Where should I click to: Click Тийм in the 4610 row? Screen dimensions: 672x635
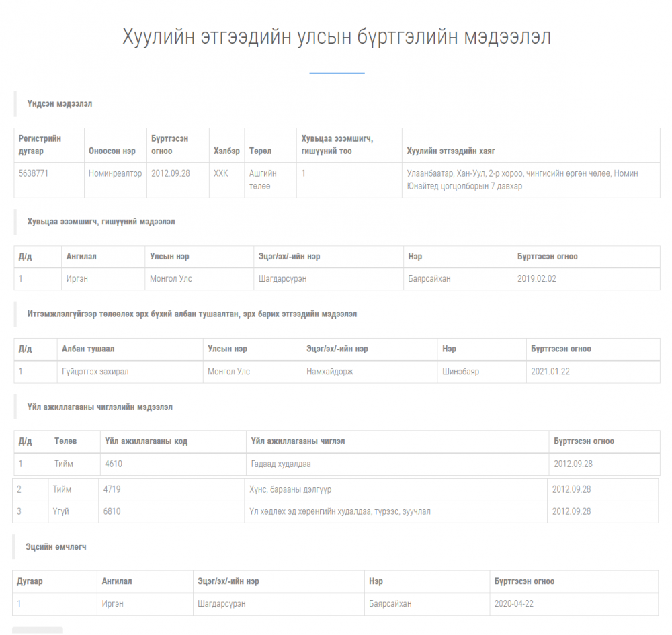tap(63, 464)
